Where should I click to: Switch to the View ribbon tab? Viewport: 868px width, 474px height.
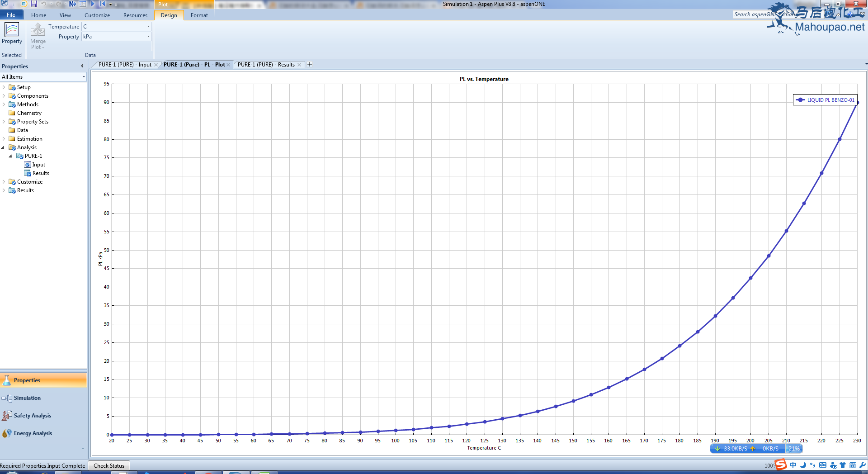coord(65,15)
